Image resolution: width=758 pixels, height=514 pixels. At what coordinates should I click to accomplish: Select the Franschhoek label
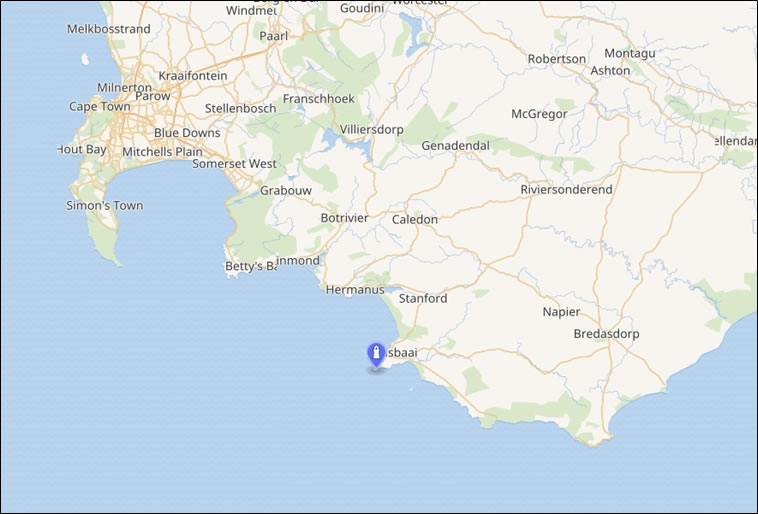tap(319, 99)
